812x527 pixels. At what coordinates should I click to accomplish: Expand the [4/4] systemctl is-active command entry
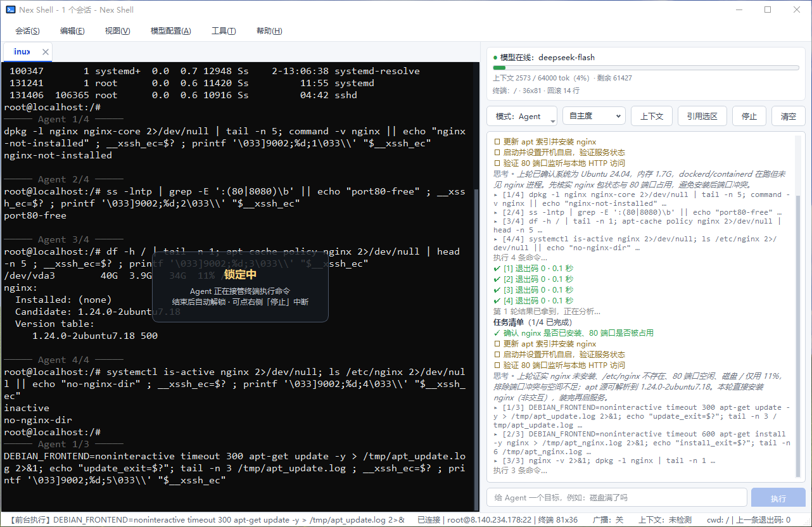tap(635, 243)
